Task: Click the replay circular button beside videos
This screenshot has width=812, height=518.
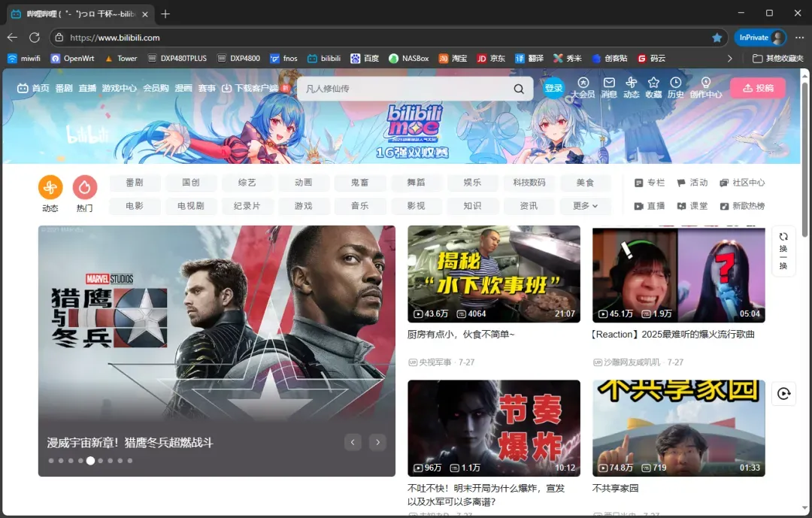Action: (x=783, y=394)
